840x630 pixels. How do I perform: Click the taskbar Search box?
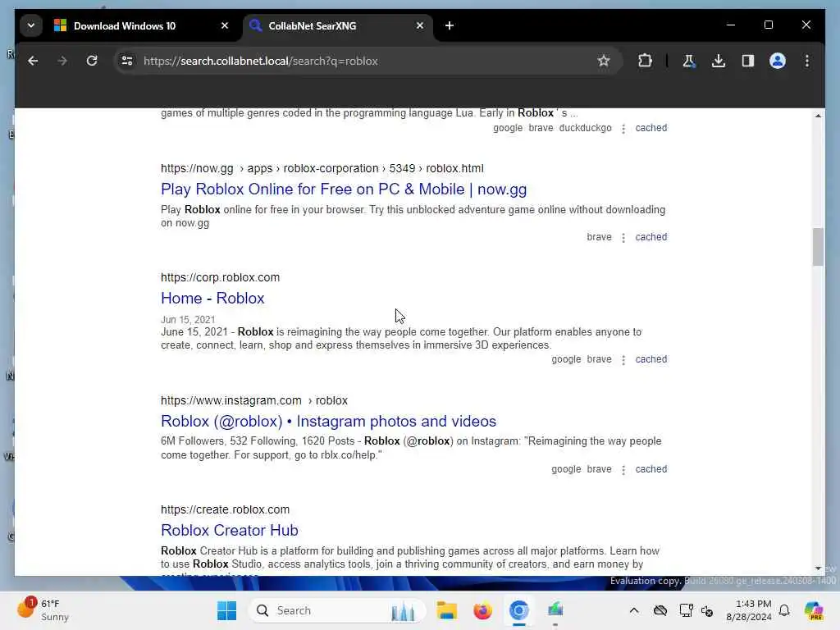337,610
